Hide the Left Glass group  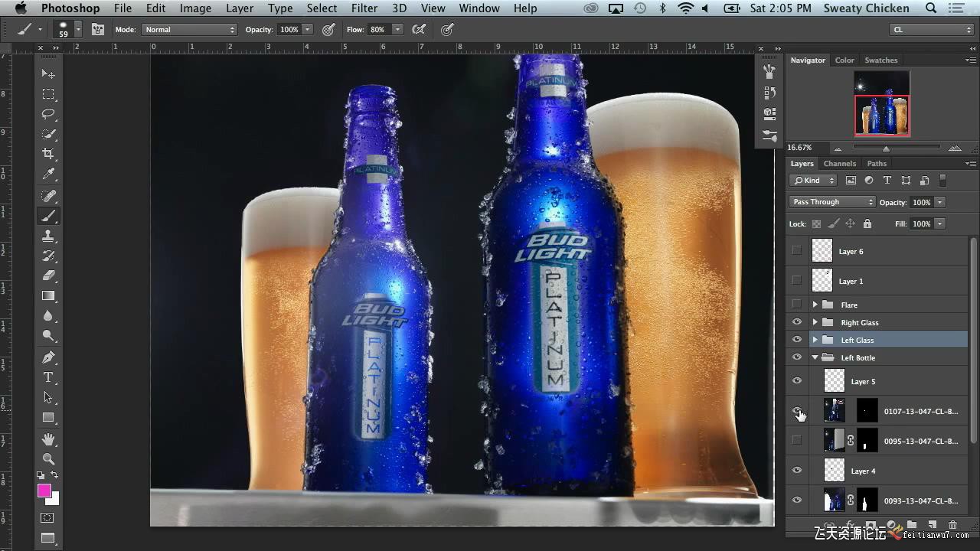(797, 340)
